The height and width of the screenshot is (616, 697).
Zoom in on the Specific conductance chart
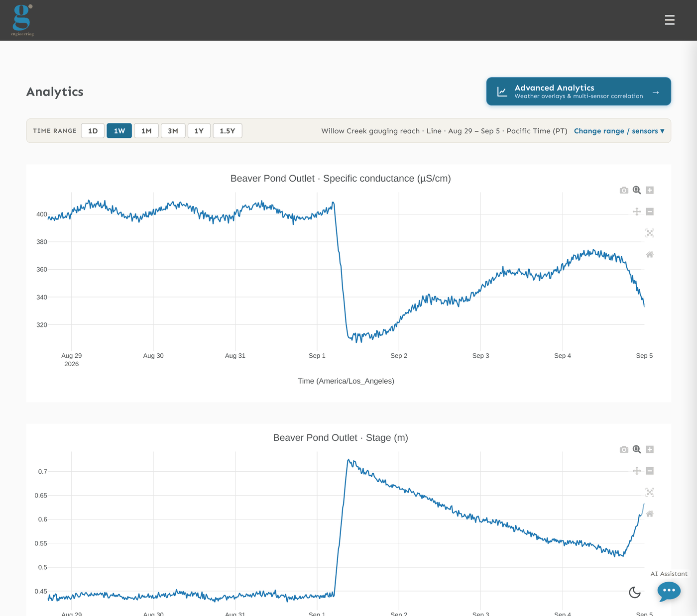coord(650,190)
